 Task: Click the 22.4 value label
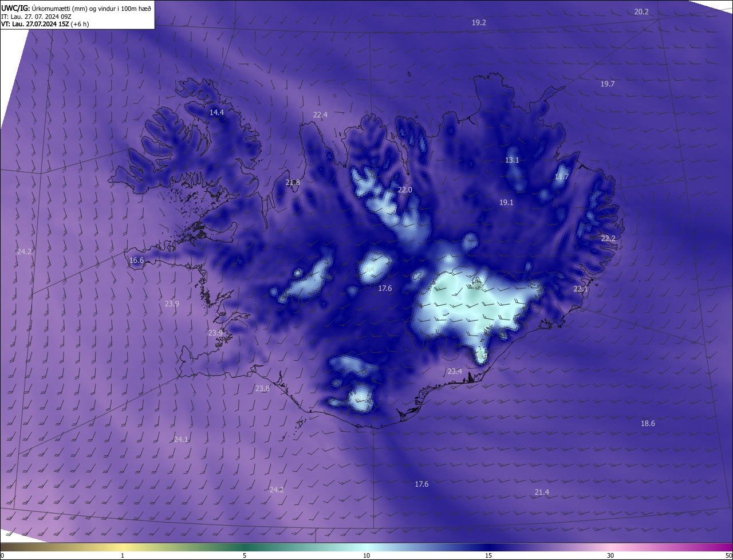[320, 115]
